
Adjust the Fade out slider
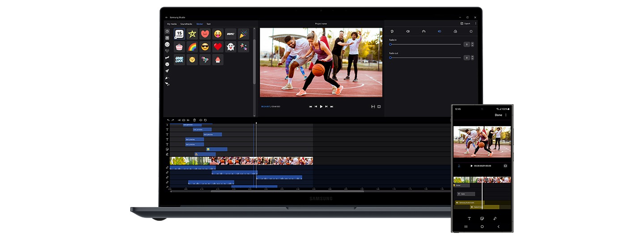pyautogui.click(x=425, y=58)
